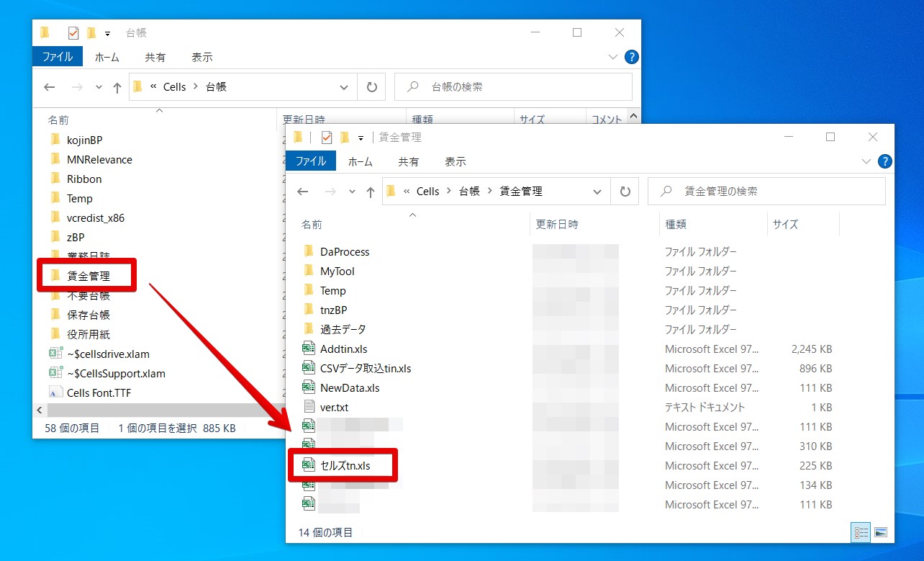This screenshot has height=561, width=924.
Task: Expand address bar history in 賃金管理 window
Action: pos(597,192)
